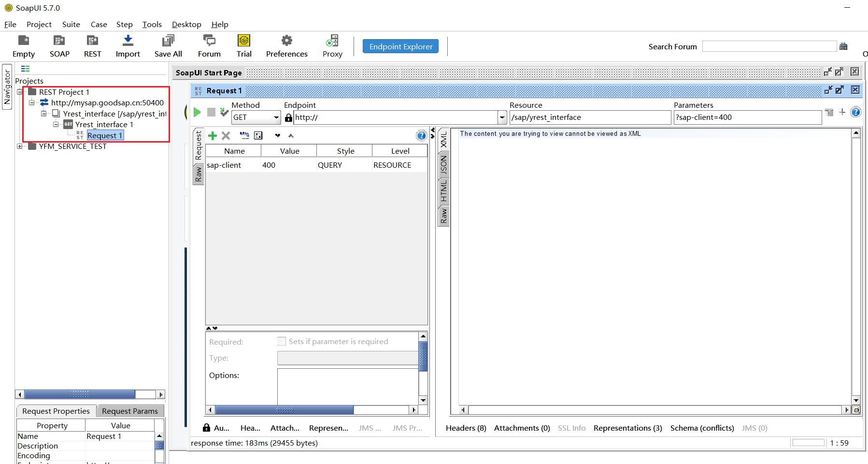
Task: Click the update parameters refresh icon
Action: (x=258, y=136)
